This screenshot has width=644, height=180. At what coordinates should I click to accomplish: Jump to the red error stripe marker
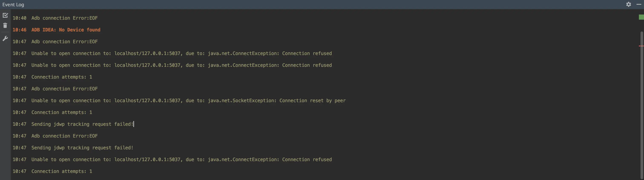pyautogui.click(x=641, y=46)
